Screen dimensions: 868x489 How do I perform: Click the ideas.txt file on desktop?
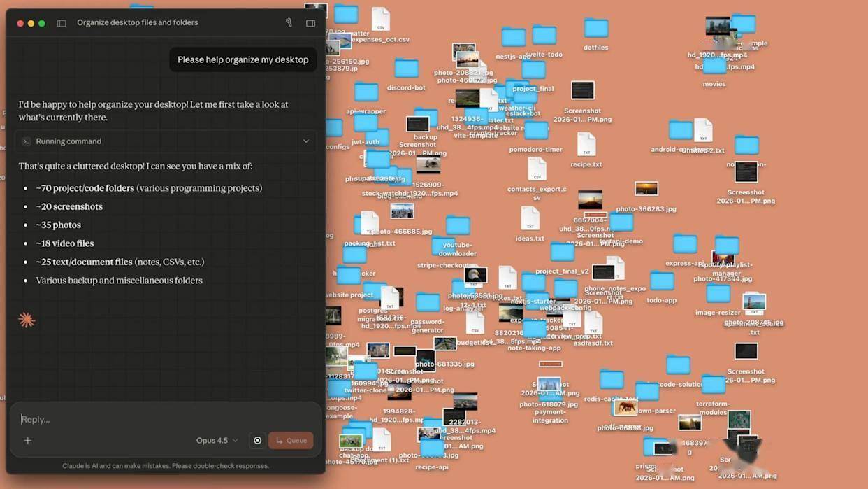530,218
